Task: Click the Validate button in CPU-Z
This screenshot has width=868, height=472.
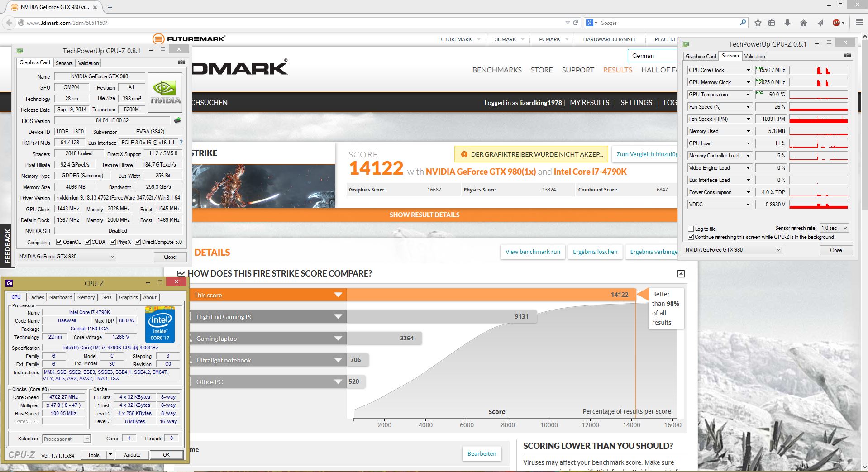Action: point(132,455)
